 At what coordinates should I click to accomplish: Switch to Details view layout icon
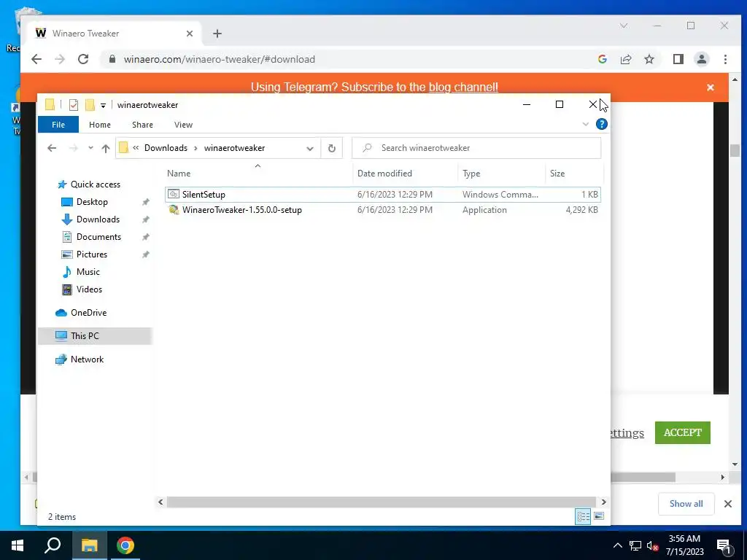tap(583, 517)
